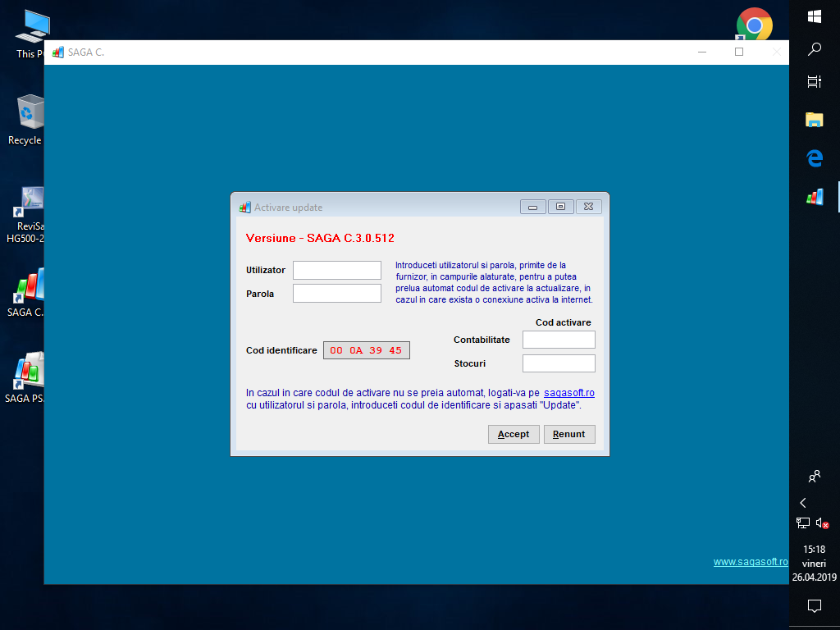Click the Cod activare label
The width and height of the screenshot is (840, 630).
click(x=563, y=322)
